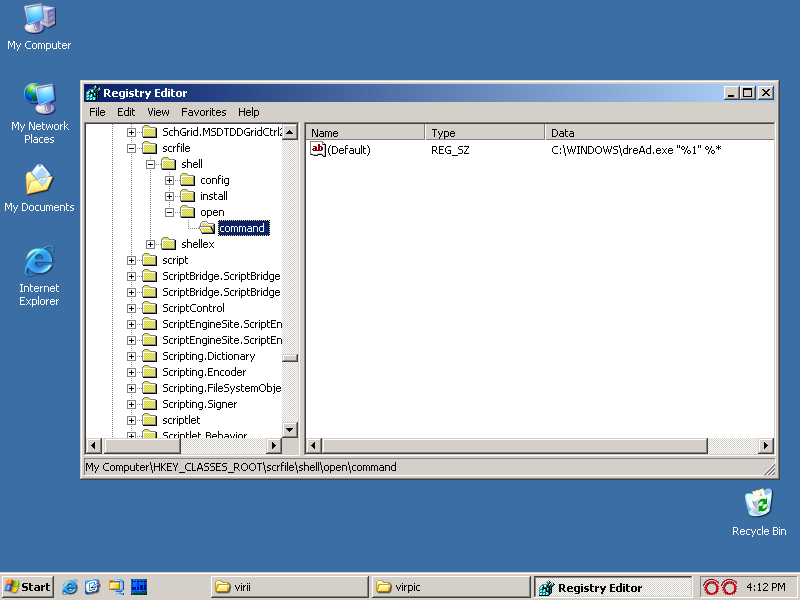Open the Favorites menu

[x=204, y=112]
